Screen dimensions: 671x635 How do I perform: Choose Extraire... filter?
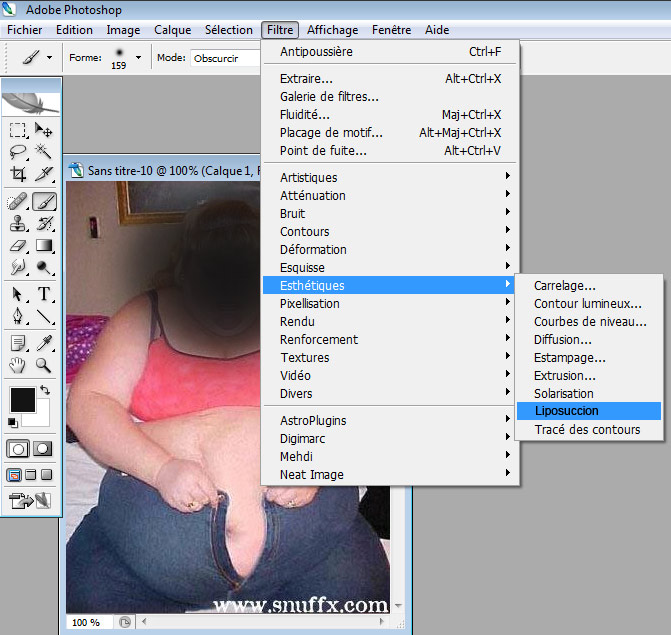pyautogui.click(x=389, y=78)
